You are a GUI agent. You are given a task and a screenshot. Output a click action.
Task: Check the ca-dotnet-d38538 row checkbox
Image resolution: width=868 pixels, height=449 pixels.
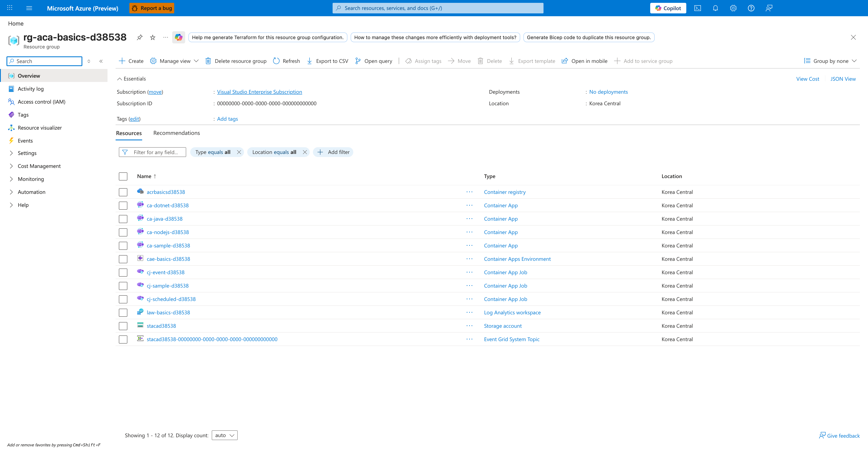click(123, 205)
